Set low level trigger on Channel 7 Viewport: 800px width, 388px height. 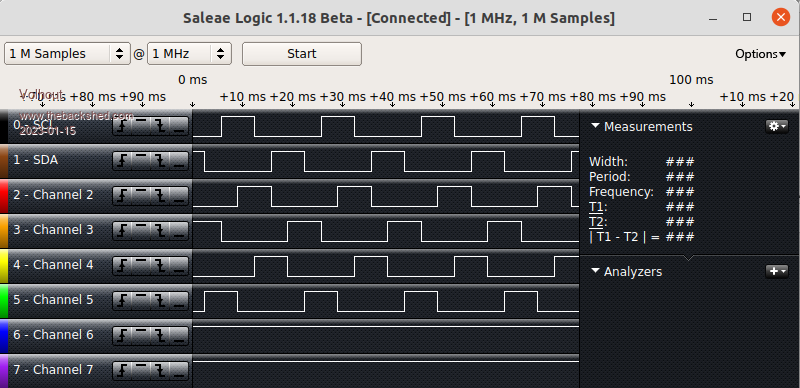tap(179, 370)
